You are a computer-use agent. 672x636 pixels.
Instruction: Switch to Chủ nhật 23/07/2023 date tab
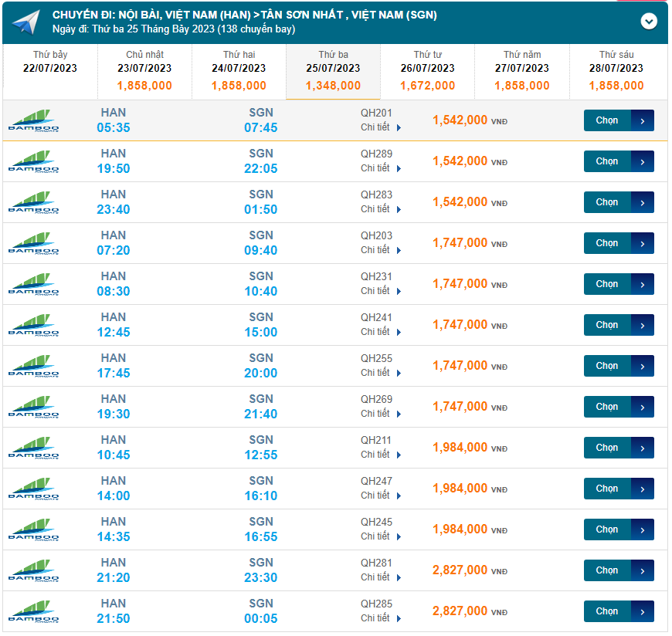point(145,71)
